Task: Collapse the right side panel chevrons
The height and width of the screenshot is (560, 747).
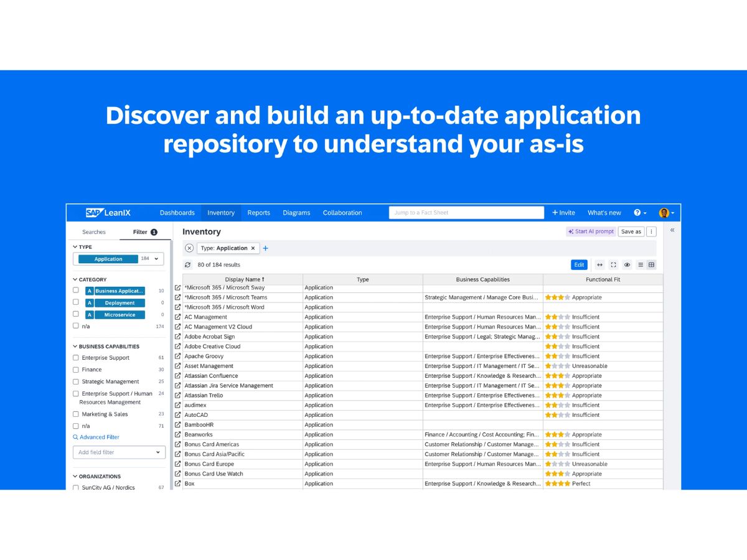Action: point(672,230)
